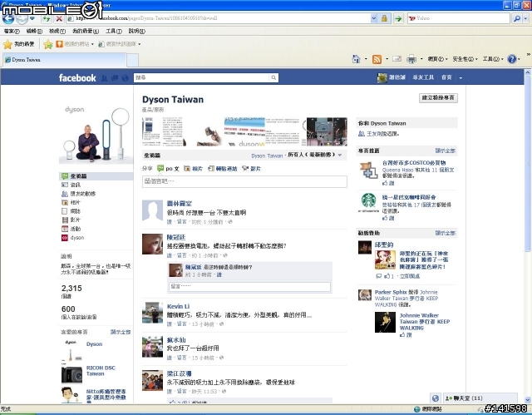Click the create page button
This screenshot has height=415, width=532.
coord(438,98)
